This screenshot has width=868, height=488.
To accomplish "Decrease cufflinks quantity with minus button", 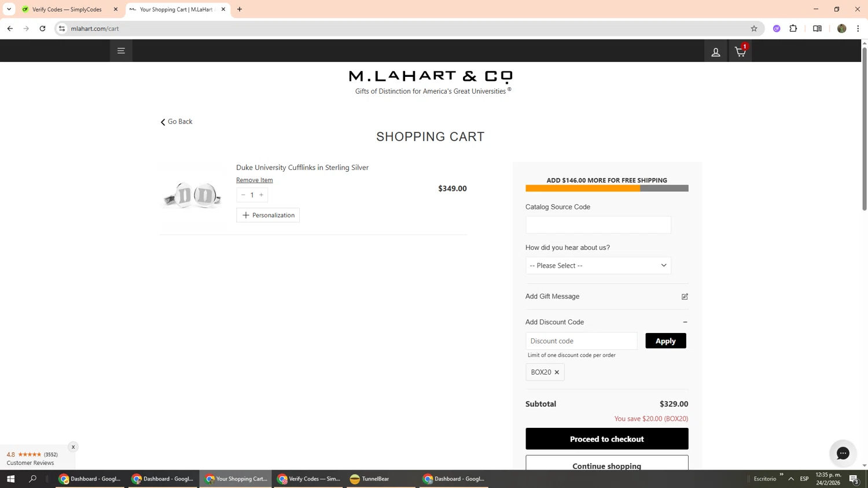I will pos(243,195).
